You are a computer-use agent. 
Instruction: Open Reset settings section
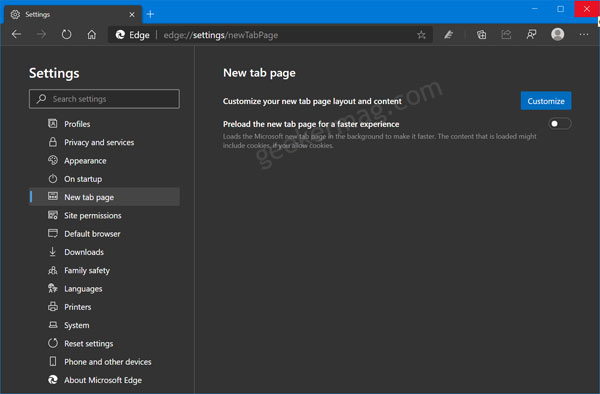pos(104,344)
